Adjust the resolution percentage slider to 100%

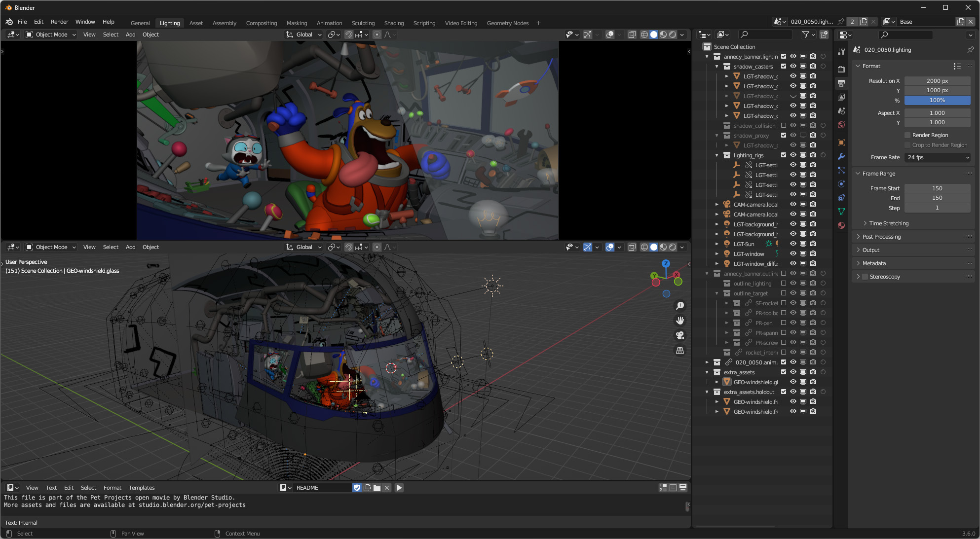937,100
